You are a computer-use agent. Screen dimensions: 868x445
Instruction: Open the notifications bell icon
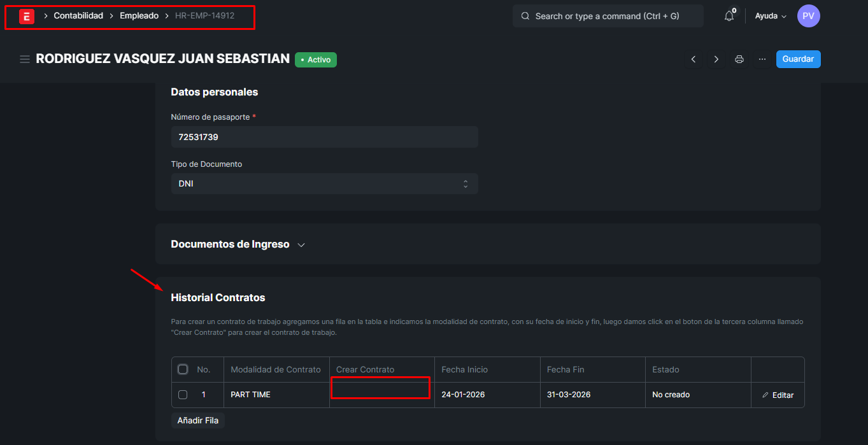coord(729,17)
